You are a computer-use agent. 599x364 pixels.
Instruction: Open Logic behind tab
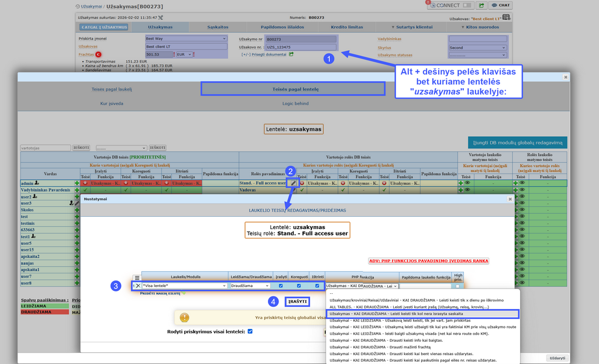[x=295, y=103]
